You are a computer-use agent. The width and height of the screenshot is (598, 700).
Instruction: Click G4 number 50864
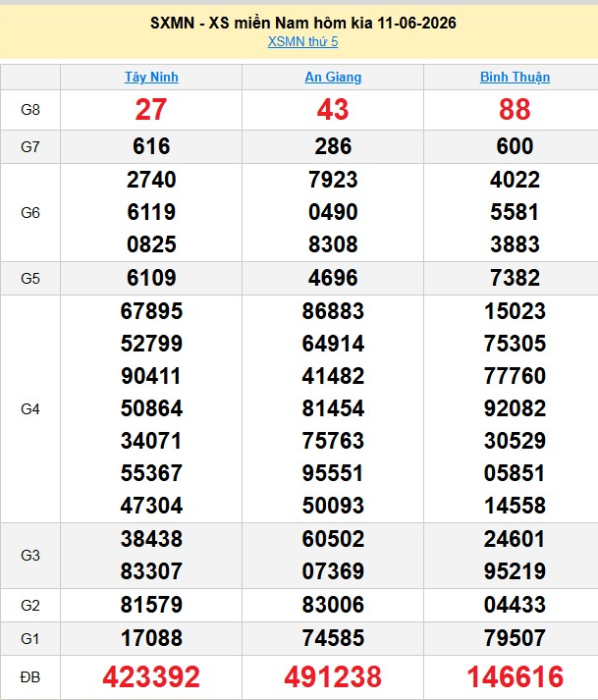coord(151,408)
